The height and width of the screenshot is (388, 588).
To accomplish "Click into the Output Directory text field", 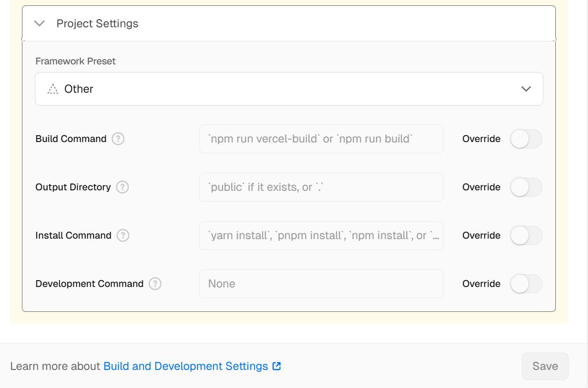I will click(321, 187).
